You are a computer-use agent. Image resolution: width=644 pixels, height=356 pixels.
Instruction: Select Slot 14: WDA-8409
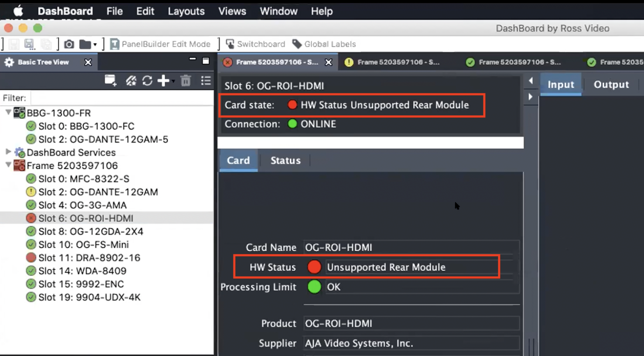click(x=82, y=270)
